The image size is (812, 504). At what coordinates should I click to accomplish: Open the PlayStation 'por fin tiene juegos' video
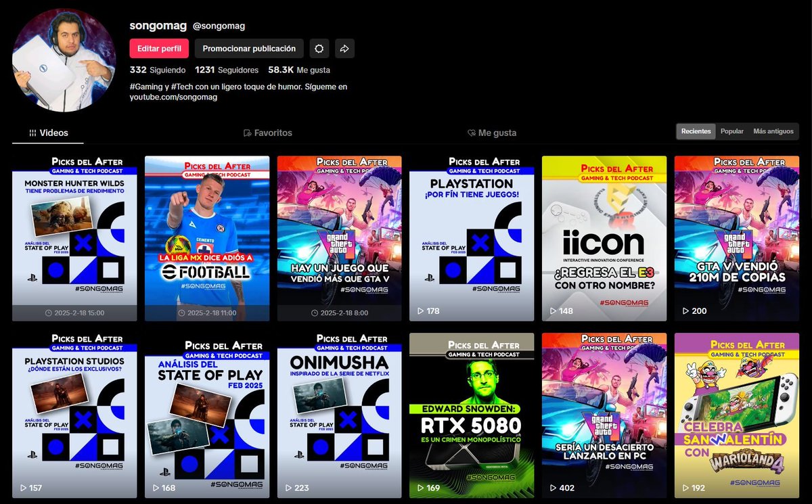[x=472, y=238]
